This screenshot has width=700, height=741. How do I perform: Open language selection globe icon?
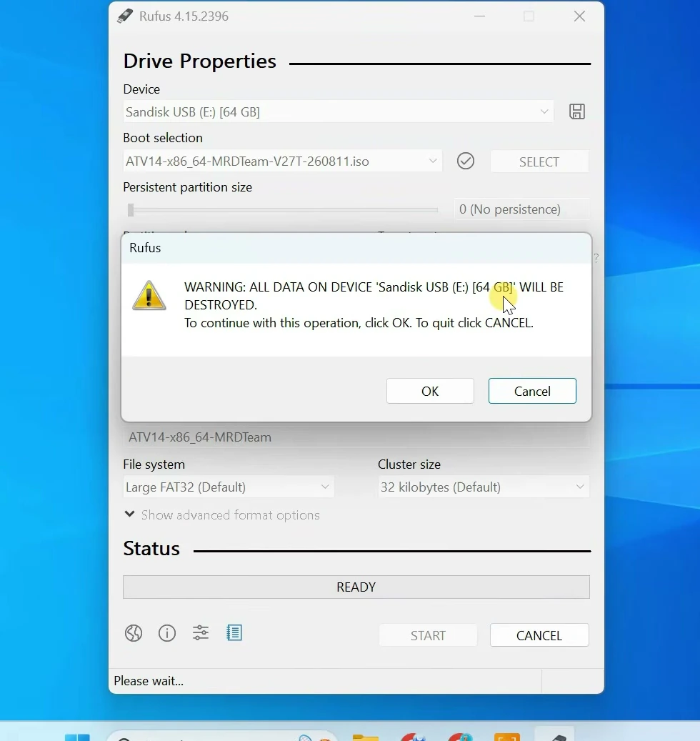point(134,633)
